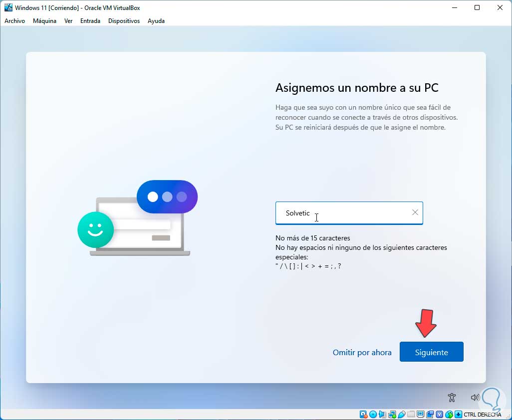Minimize the VirtualBox window
This screenshot has width=512, height=420.
coord(454,7)
